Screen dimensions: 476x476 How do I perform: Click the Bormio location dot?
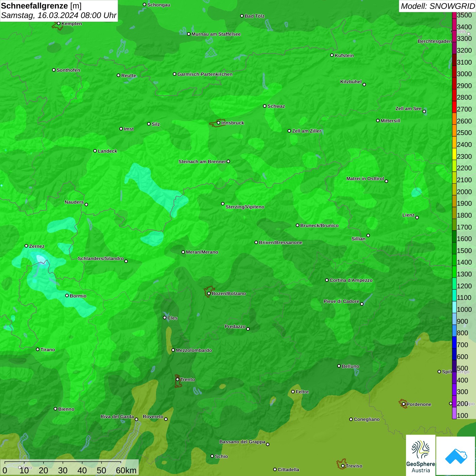coord(67,295)
